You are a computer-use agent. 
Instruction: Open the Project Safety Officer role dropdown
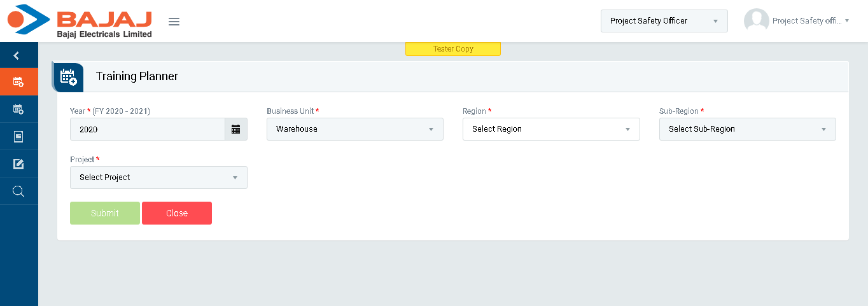tap(664, 21)
